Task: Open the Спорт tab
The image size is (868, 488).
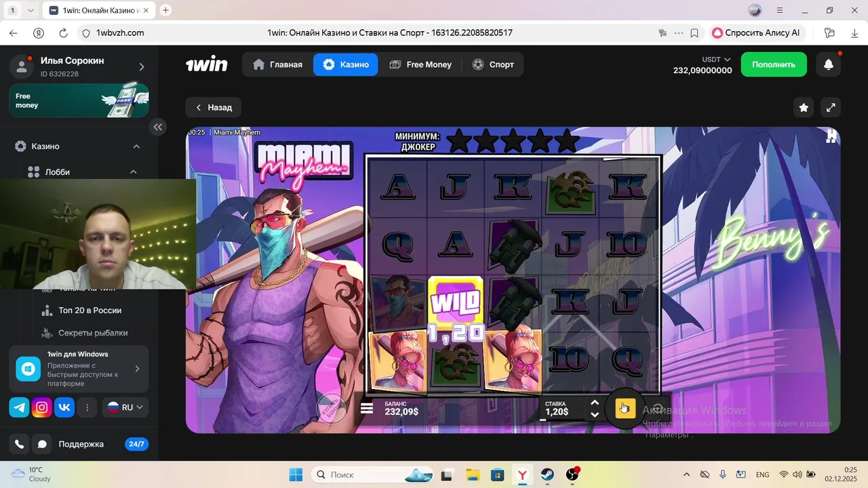Action: pos(493,64)
